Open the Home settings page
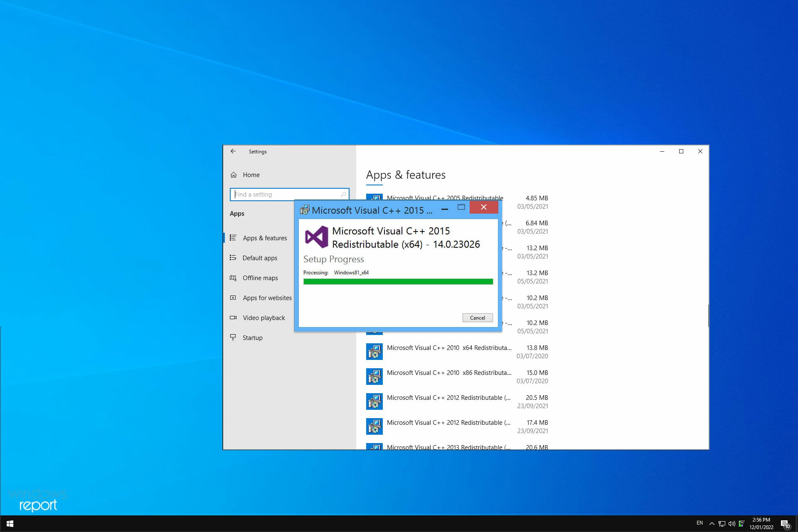798x532 pixels. pos(251,175)
